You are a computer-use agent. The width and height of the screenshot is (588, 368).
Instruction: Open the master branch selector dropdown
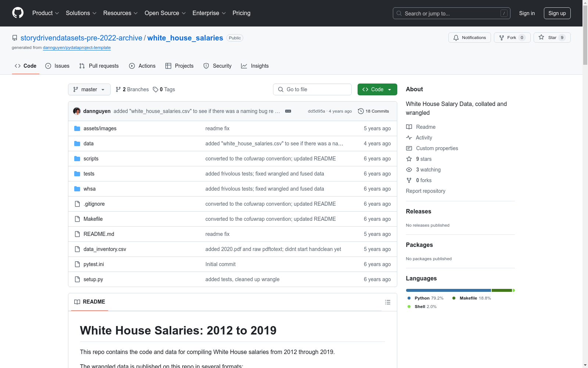pos(89,89)
